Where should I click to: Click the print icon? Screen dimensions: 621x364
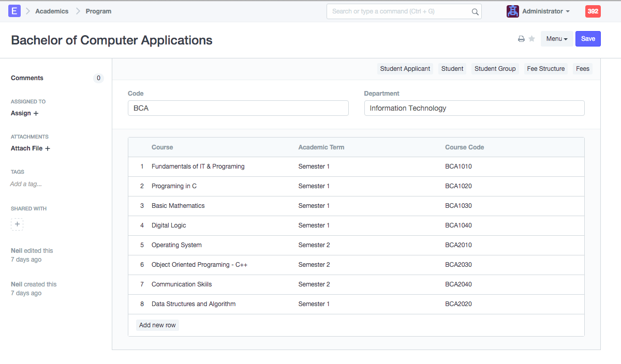[521, 39]
